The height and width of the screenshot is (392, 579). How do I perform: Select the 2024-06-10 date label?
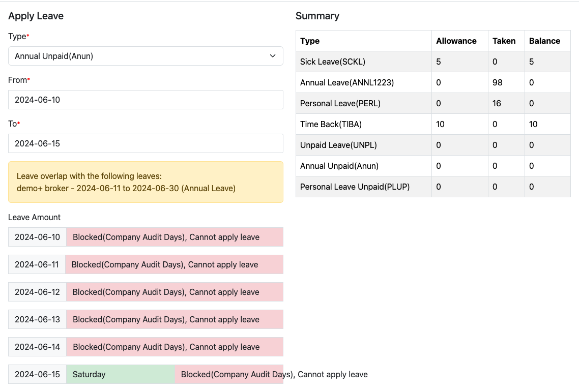pos(37,237)
